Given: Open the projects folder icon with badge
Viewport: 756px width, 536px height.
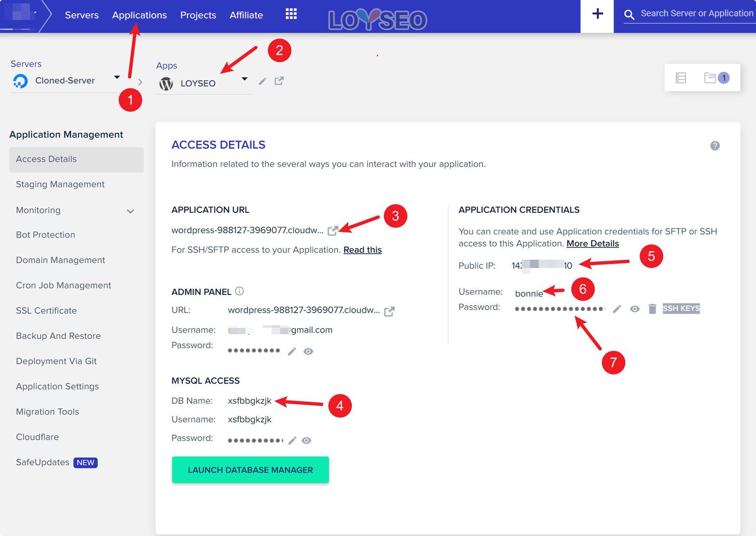Looking at the screenshot, I should tap(717, 78).
